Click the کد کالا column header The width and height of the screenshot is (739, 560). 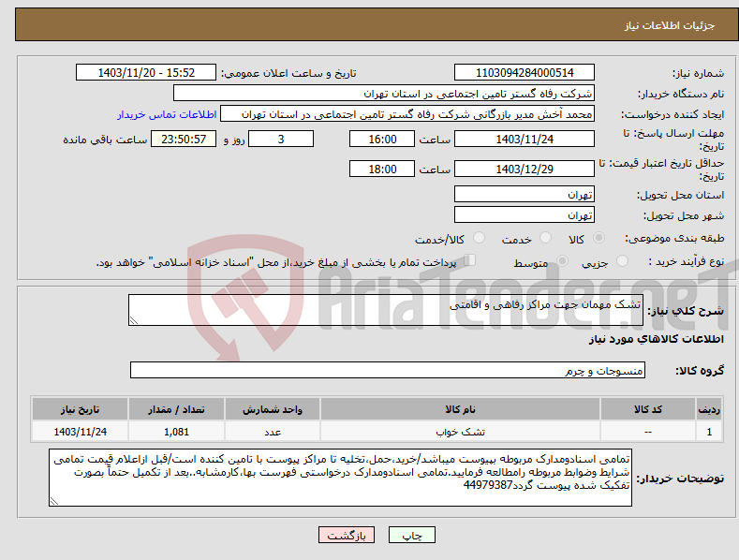647,409
